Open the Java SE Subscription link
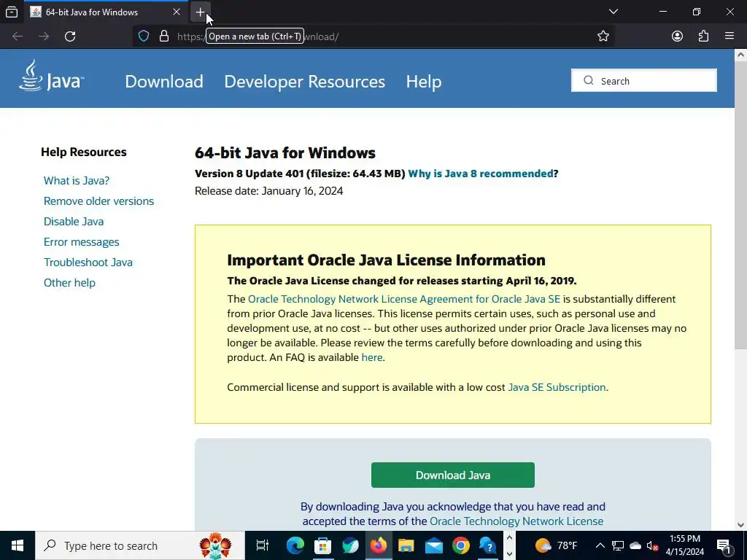The width and height of the screenshot is (747, 560). coord(557,387)
